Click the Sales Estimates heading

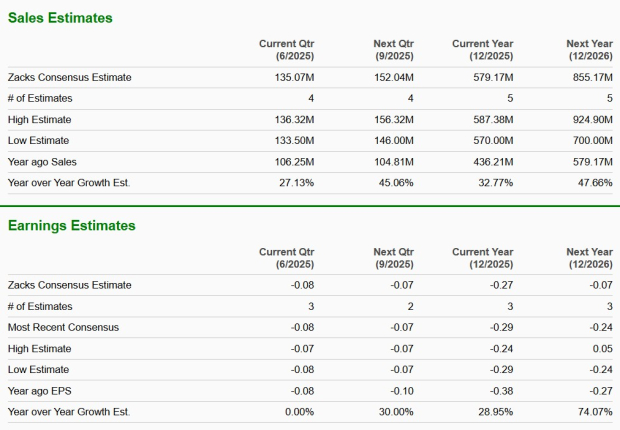(x=60, y=18)
